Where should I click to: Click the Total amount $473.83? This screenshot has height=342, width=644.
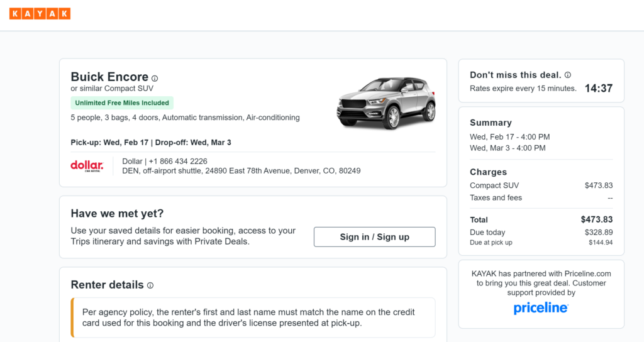[x=597, y=219]
